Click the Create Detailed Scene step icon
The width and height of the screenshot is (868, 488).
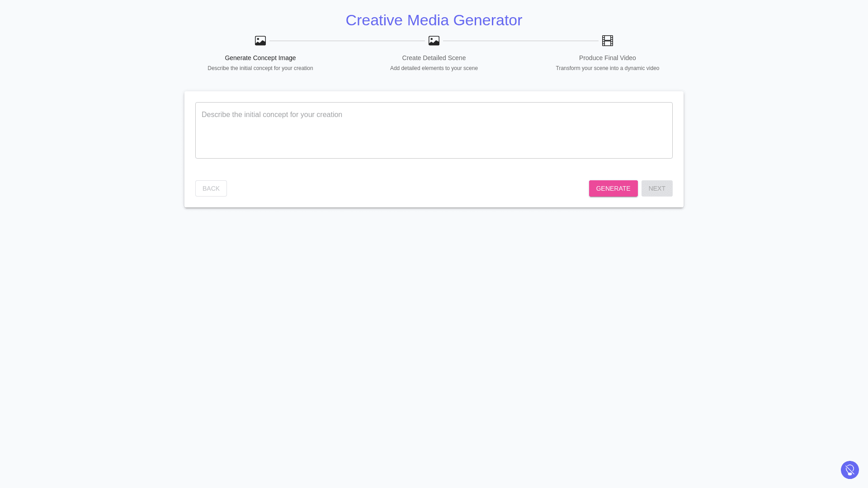[434, 41]
